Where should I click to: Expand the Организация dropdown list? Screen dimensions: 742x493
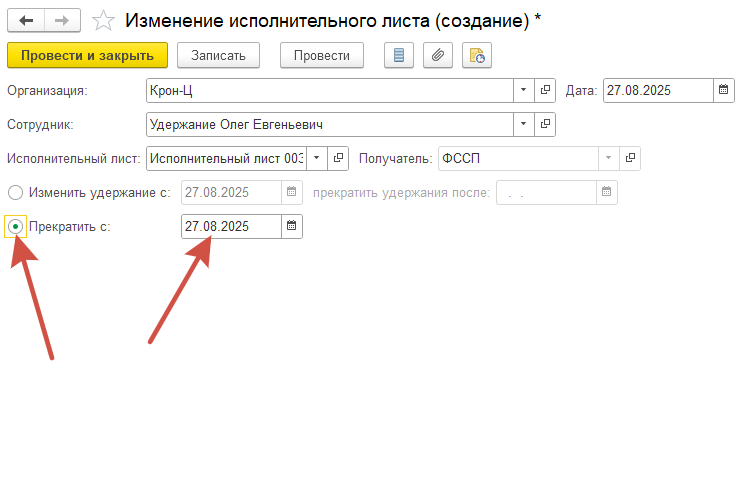[x=524, y=90]
